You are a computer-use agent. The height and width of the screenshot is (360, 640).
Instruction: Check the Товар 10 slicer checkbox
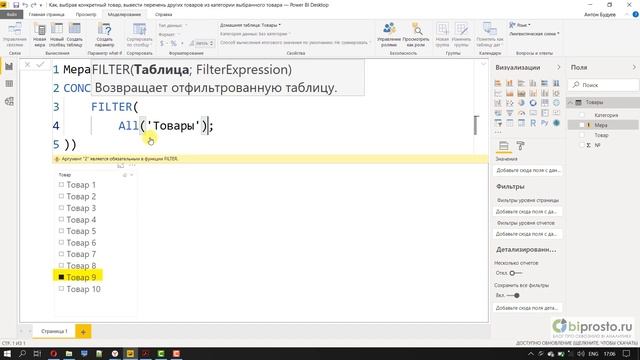[x=61, y=289]
